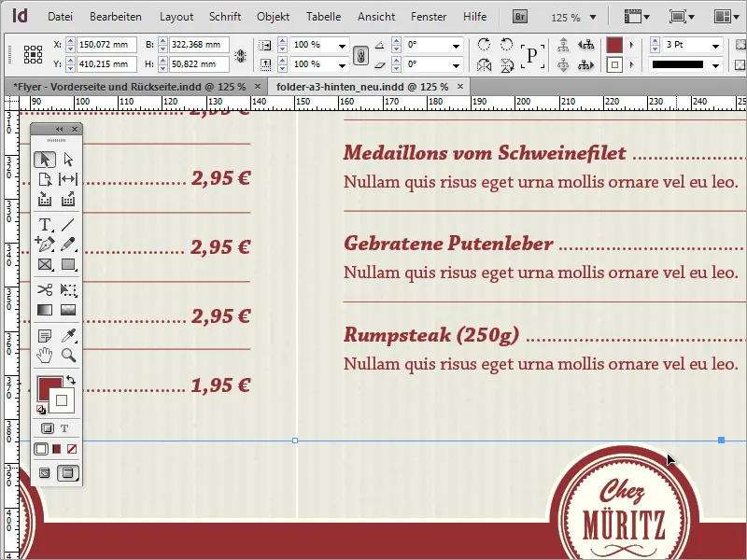Switch to Normal view mode
747x560 pixels.
point(44,473)
